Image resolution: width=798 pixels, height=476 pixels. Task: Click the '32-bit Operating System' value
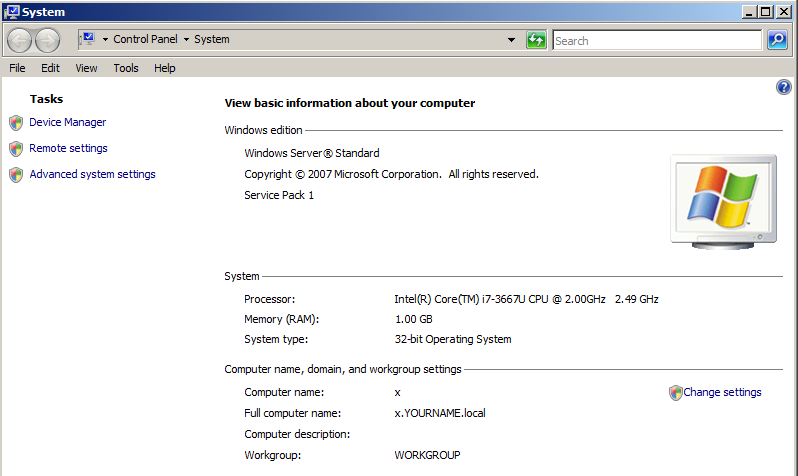(453, 339)
